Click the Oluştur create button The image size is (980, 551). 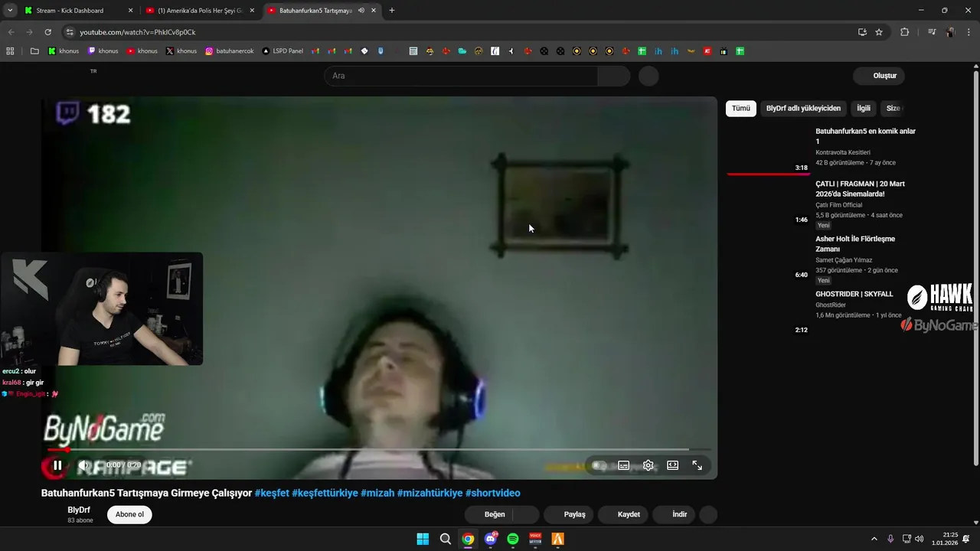879,76
